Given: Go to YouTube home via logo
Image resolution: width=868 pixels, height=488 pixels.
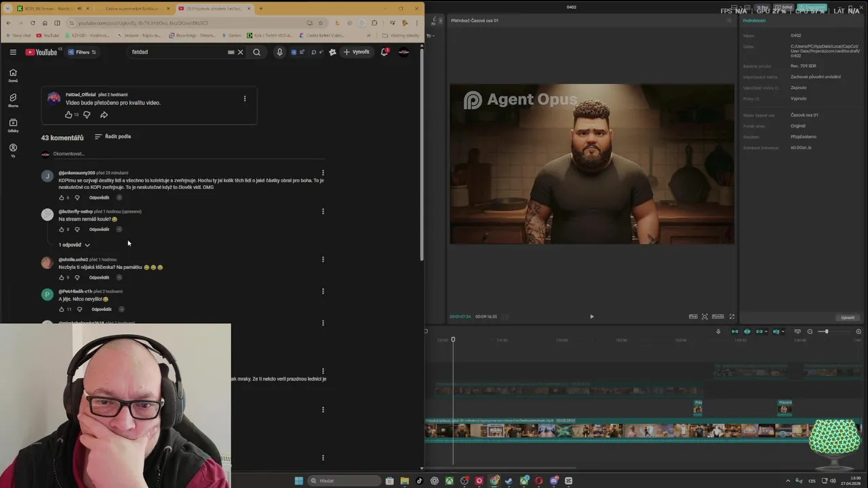Looking at the screenshot, I should (42, 52).
